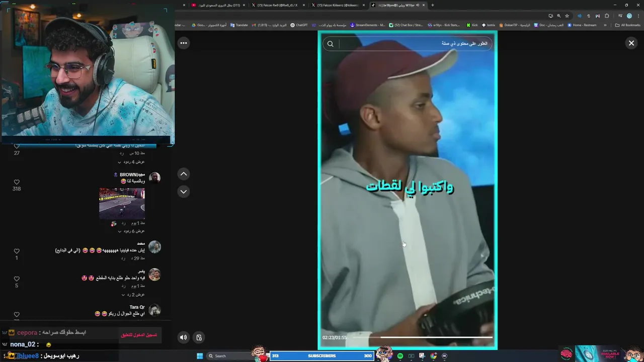Like the BROWN comment with 318 likes
This screenshot has height=362, width=644.
click(x=17, y=182)
